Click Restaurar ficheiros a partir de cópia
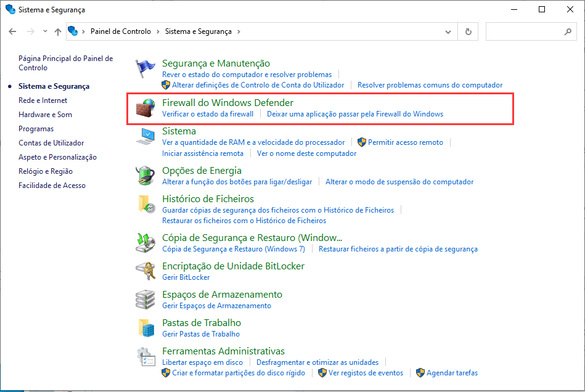 click(x=398, y=249)
